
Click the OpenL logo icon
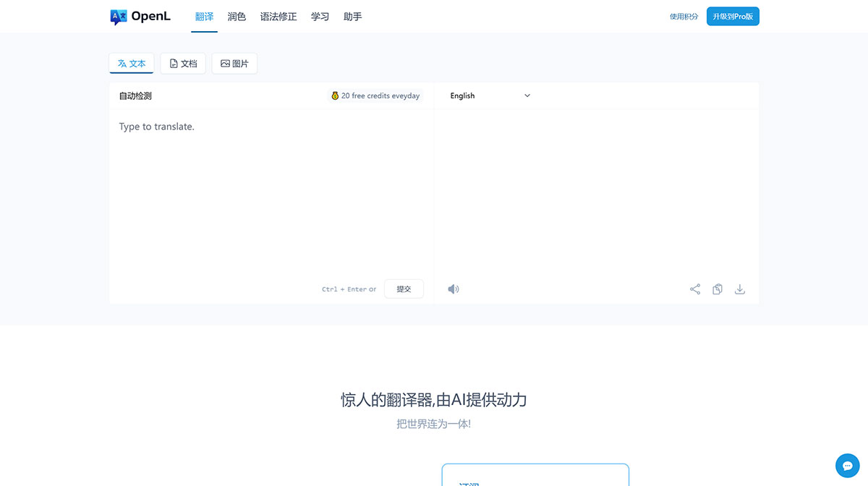point(119,16)
